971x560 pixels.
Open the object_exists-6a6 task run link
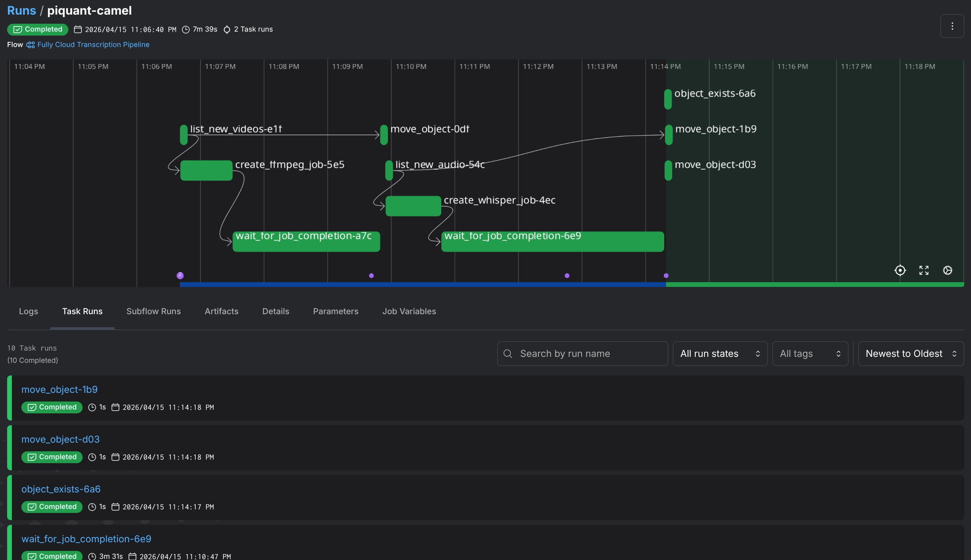coord(61,489)
